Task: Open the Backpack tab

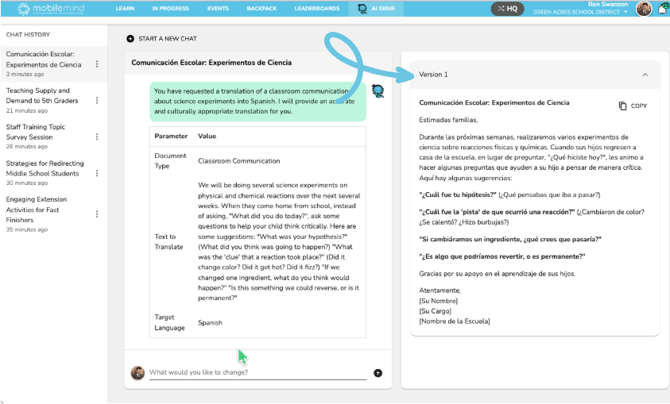Action: tap(264, 8)
